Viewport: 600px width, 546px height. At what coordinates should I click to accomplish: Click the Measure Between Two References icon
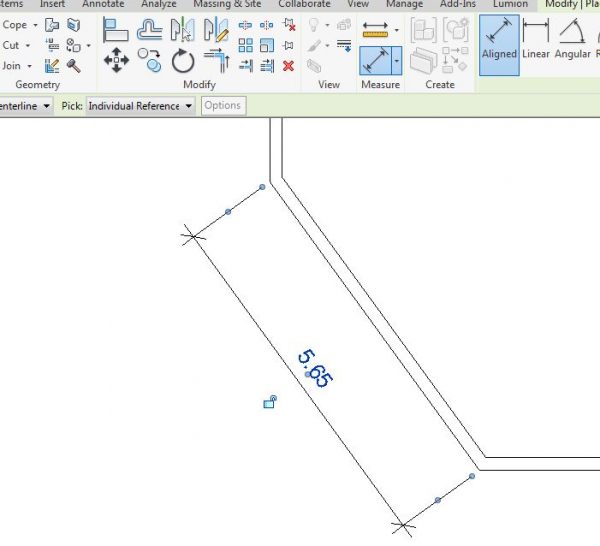(x=375, y=30)
